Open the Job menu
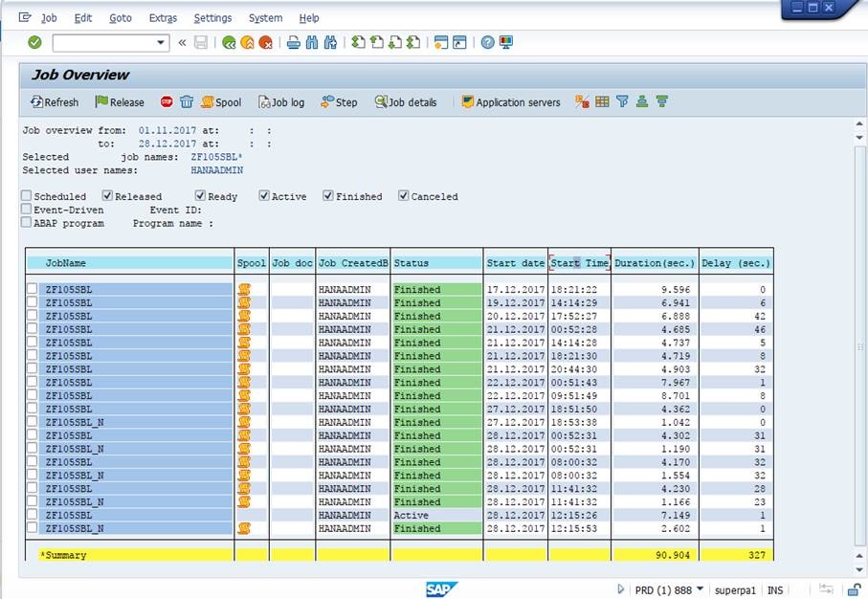Image resolution: width=868 pixels, height=599 pixels. click(49, 18)
